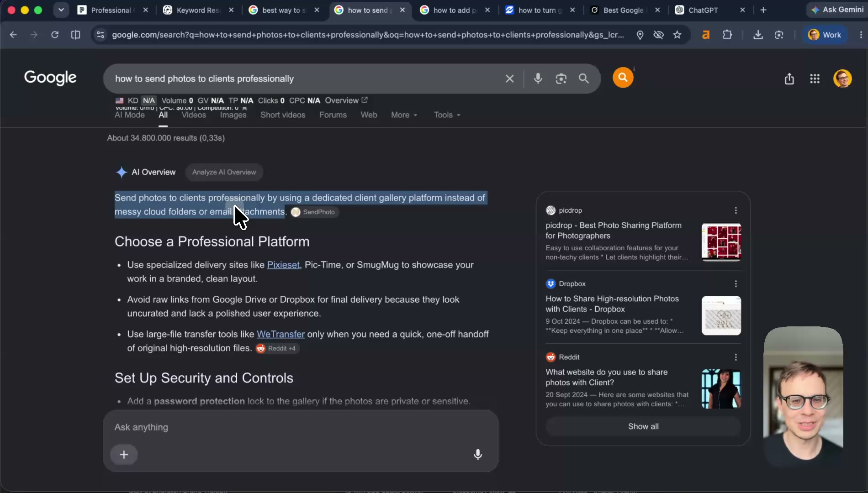Go back to the previous page
This screenshot has height=493, width=868.
point(13,35)
